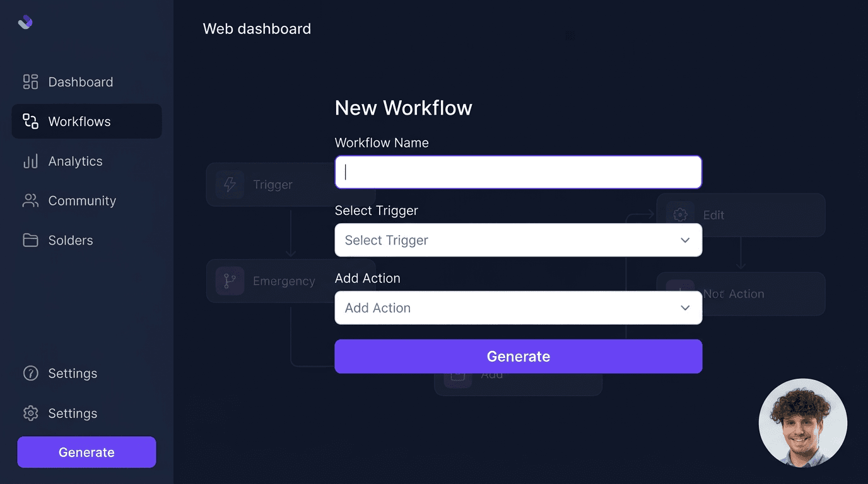The image size is (868, 484).
Task: Expand the Add Action dropdown
Action: 518,308
